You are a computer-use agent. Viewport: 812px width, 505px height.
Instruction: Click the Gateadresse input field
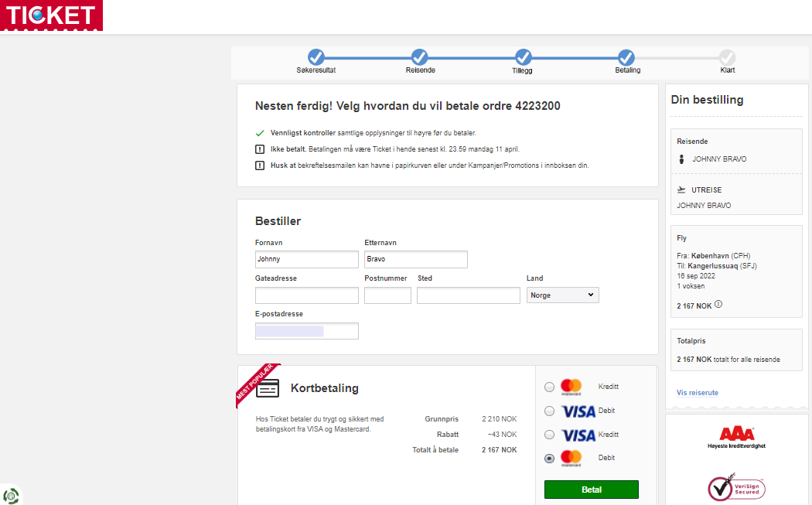[306, 295]
